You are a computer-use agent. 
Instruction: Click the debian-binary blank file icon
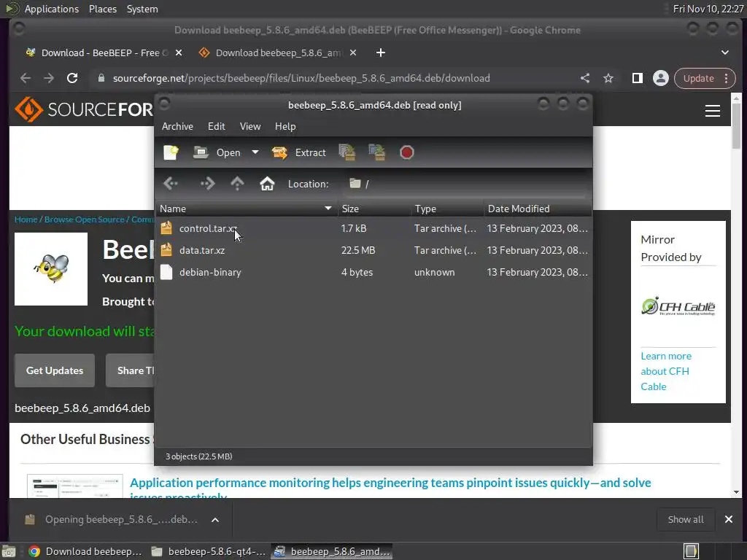coord(166,272)
